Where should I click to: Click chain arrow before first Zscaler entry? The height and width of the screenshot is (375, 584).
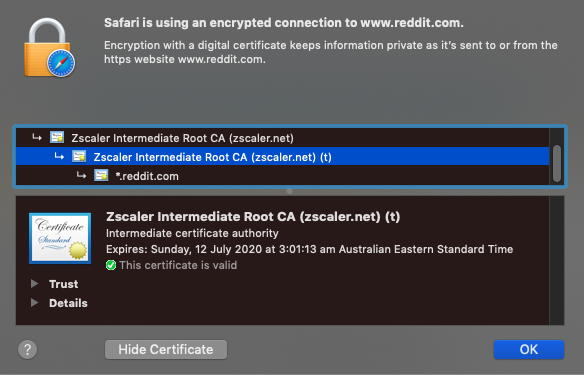[x=37, y=137]
